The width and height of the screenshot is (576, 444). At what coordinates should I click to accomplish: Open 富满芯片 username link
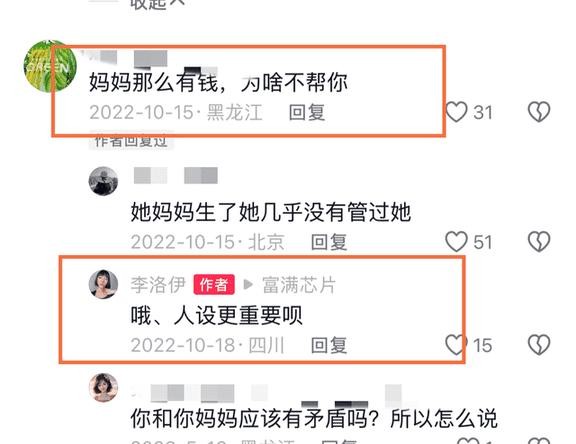[299, 285]
